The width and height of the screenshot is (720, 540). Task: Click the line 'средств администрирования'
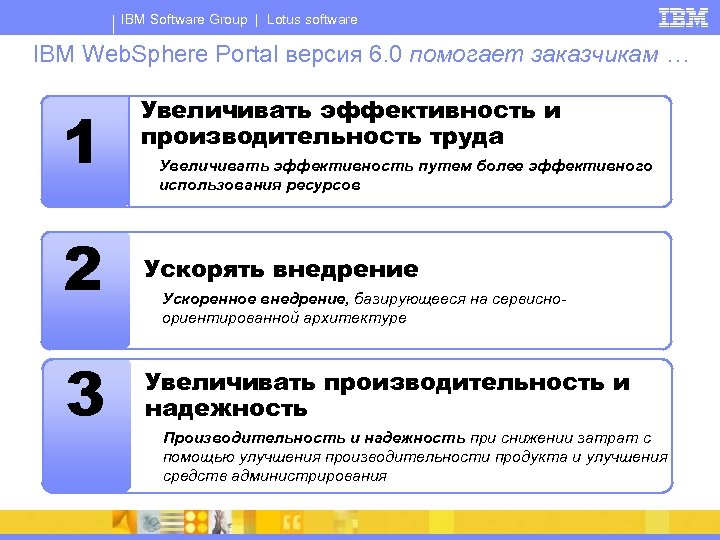pos(275,476)
